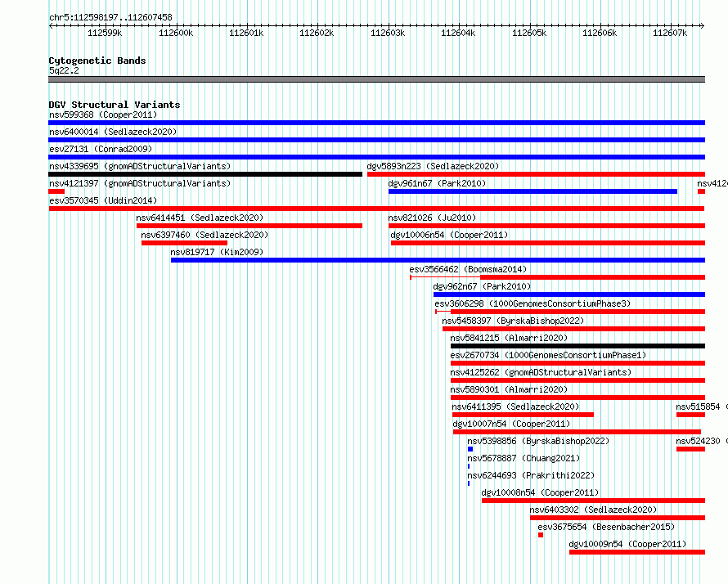Viewport: 728px width, 584px height.
Task: Click the ruler's right scroll arrow
Action: (x=703, y=25)
